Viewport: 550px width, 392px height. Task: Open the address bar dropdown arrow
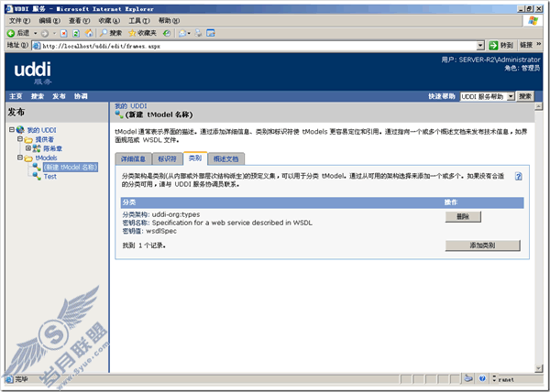(480, 46)
